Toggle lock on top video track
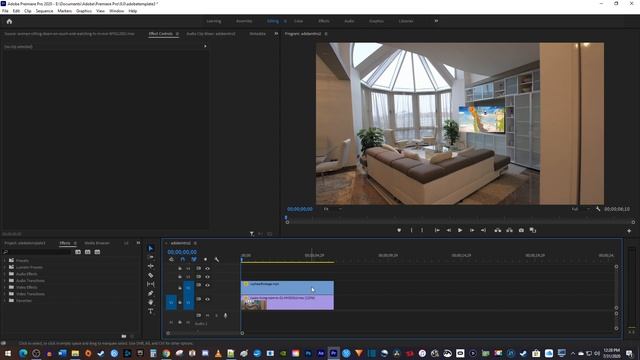640x360 pixels. pyautogui.click(x=180, y=269)
